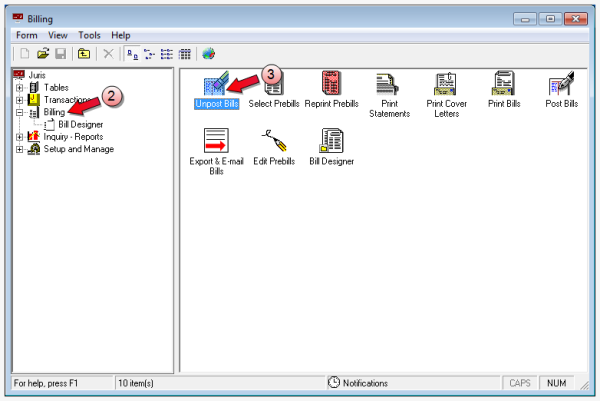Expand the Transactions tree node

pos(19,100)
